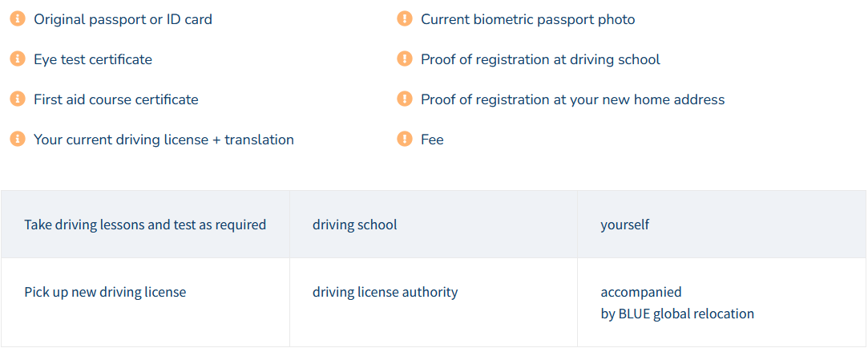The width and height of the screenshot is (868, 348).
Task: Click 'Your current driving license + translation' item
Action: (164, 139)
